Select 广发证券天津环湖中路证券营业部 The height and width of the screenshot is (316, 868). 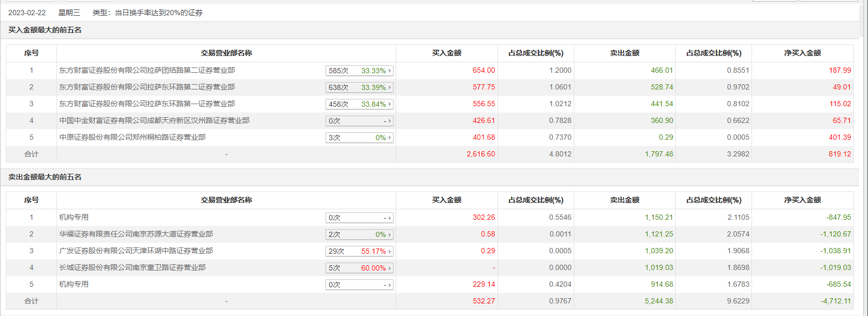point(136,251)
